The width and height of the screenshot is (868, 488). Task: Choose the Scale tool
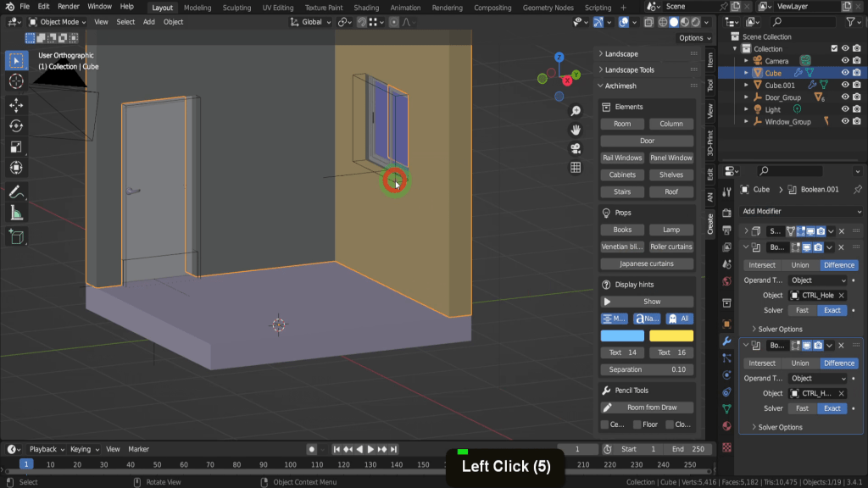(16, 147)
